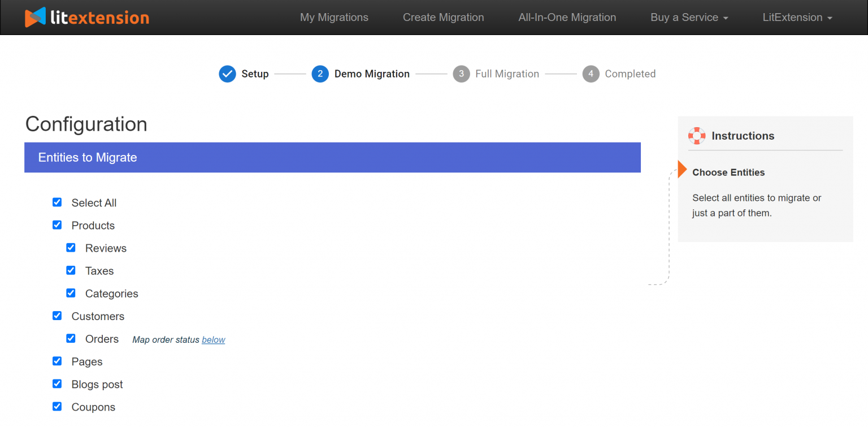Uncheck the Reviews checkbox
Screen dimensions: 868x427
pos(71,247)
